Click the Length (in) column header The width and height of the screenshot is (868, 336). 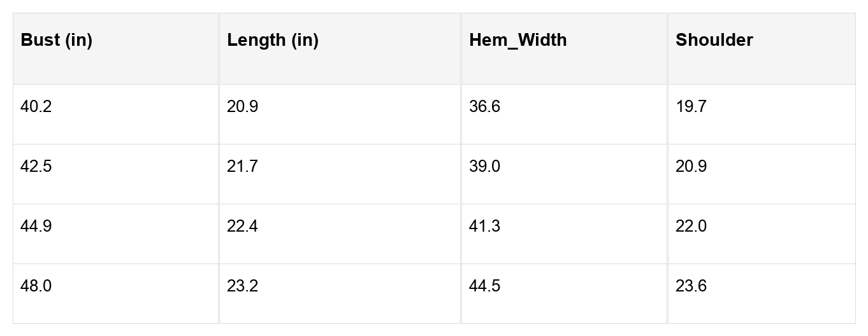coord(273,40)
